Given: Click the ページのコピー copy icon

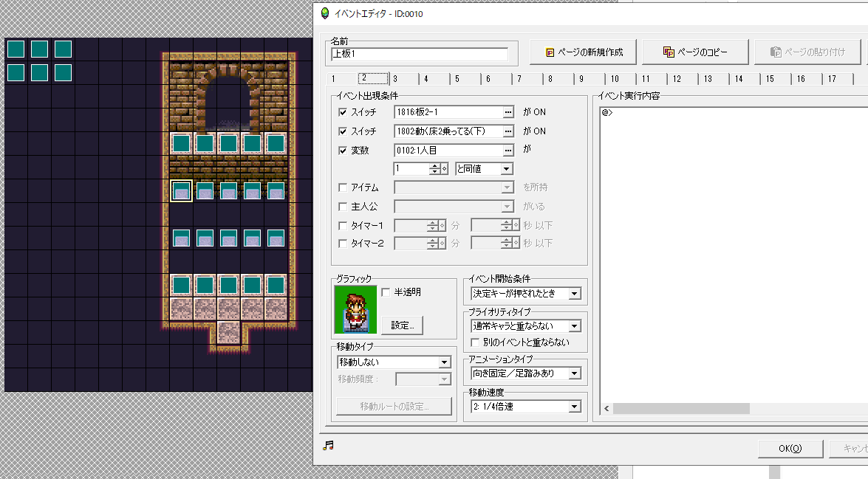Looking at the screenshot, I should click(669, 52).
